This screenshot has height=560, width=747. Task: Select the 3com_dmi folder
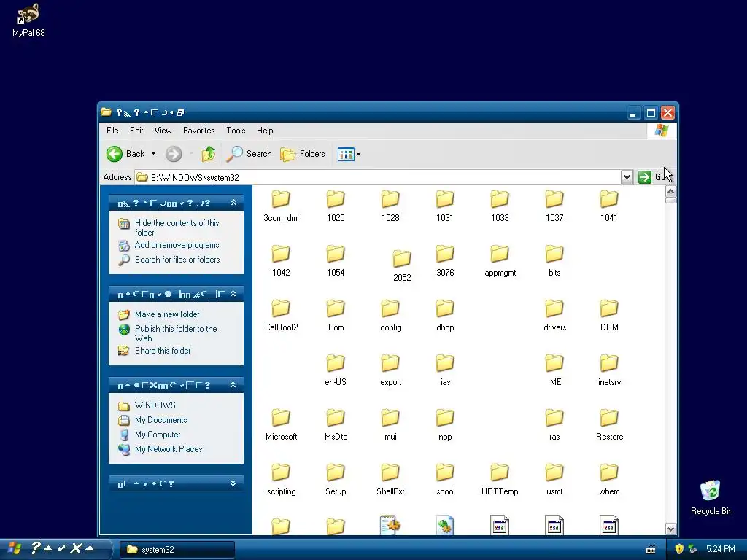pos(281,206)
